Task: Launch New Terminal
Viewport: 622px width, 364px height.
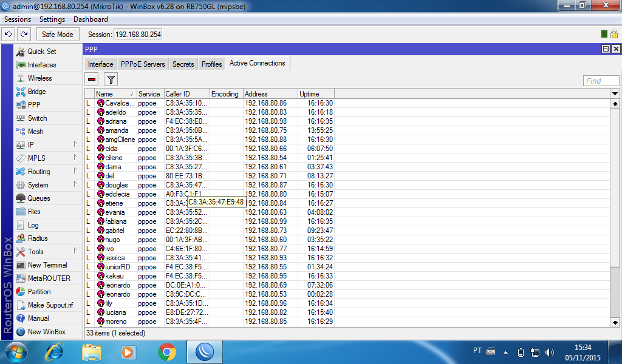Action: [x=47, y=265]
